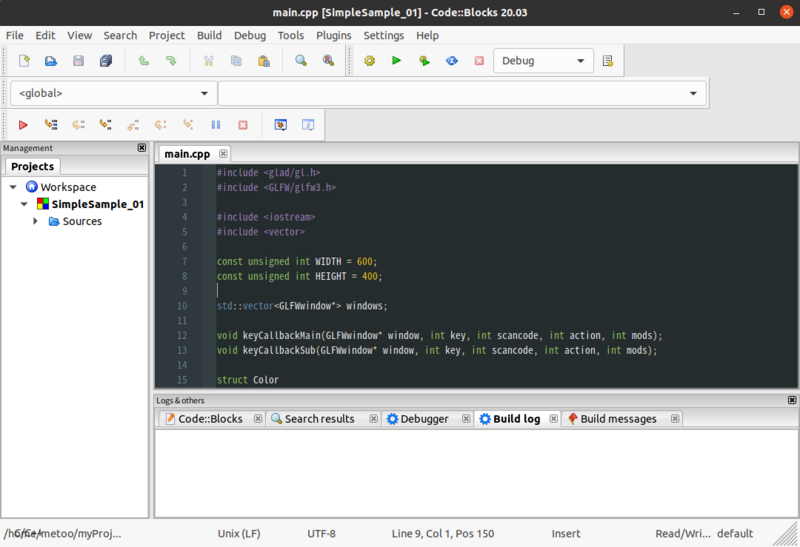Close the Logs & others panel

pyautogui.click(x=792, y=401)
